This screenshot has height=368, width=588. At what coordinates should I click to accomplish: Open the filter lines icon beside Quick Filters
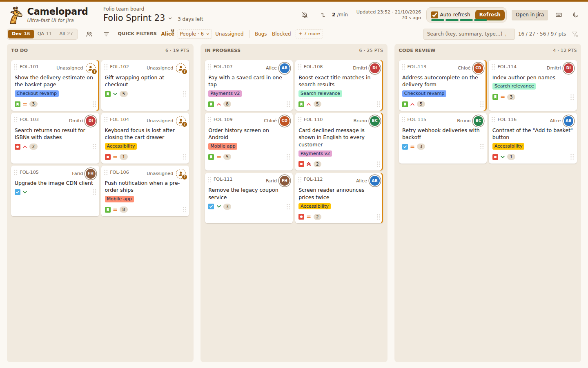(x=106, y=34)
